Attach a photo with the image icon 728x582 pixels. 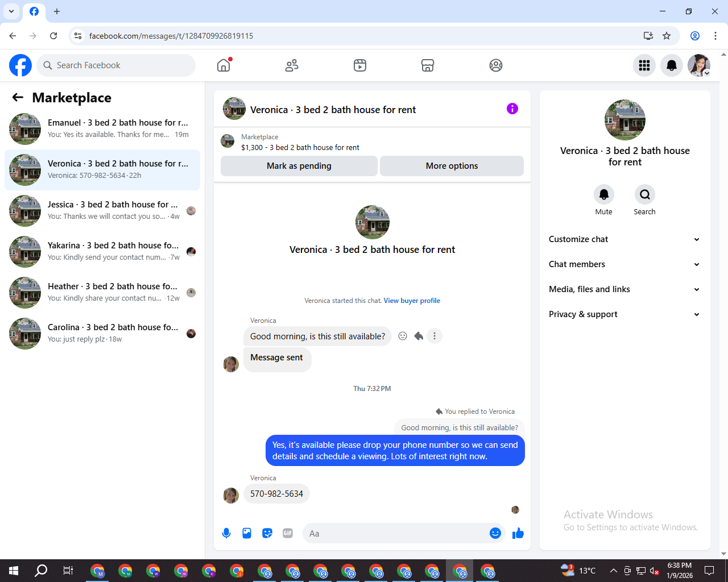[x=247, y=533]
